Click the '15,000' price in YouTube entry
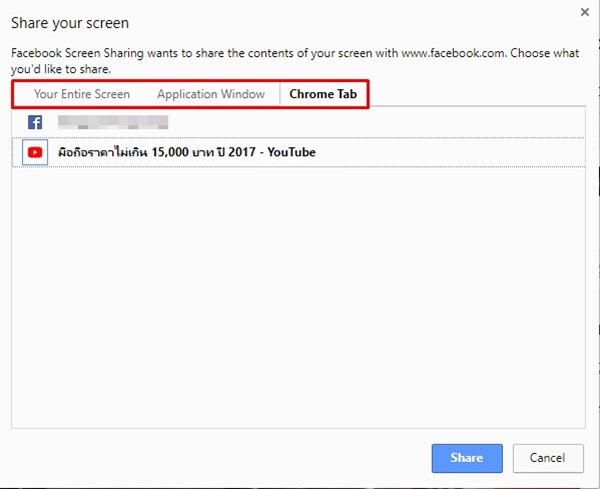Image resolution: width=600 pixels, height=489 pixels. 170,152
